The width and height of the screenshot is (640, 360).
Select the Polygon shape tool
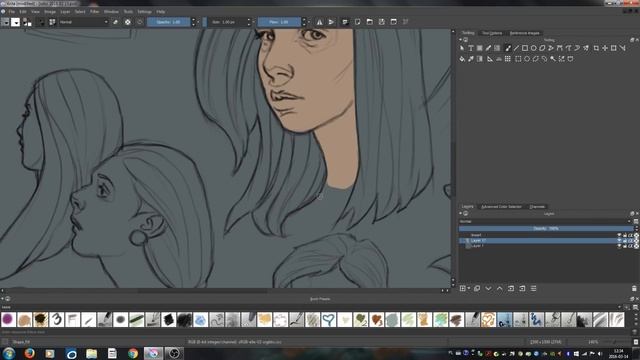[542, 48]
